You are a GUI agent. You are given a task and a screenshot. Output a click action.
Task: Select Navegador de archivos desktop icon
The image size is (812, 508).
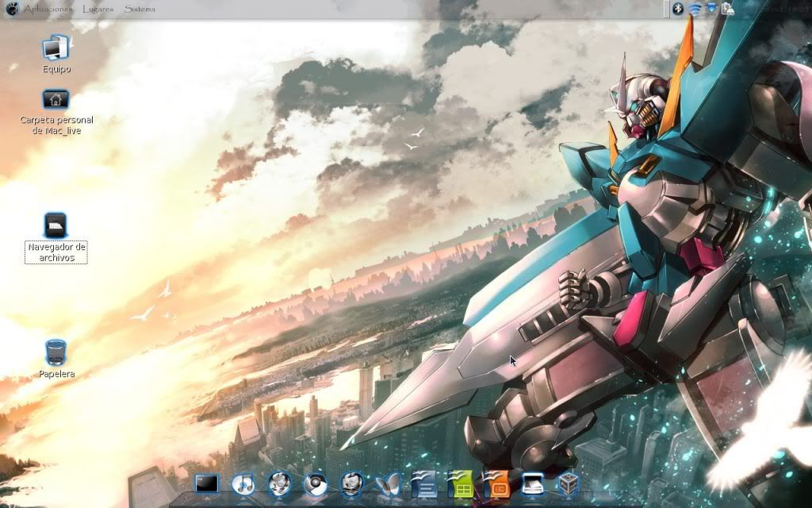pos(56,225)
